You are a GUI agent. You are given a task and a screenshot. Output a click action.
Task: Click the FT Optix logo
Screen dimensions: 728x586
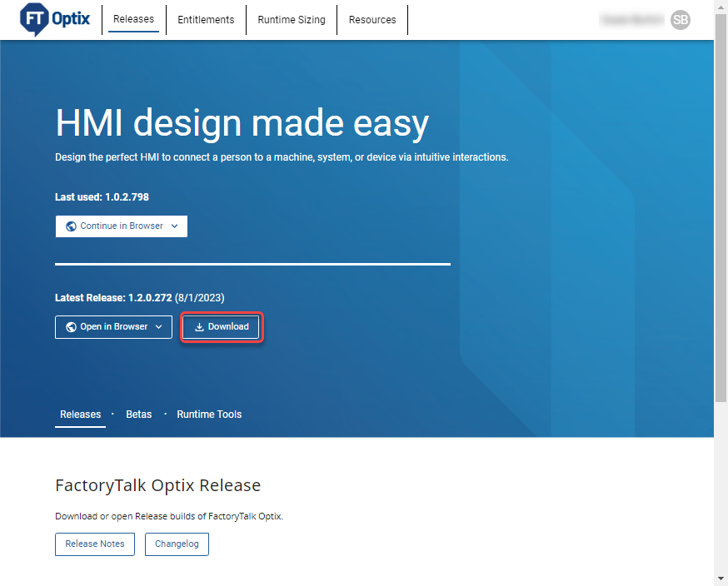click(x=55, y=20)
